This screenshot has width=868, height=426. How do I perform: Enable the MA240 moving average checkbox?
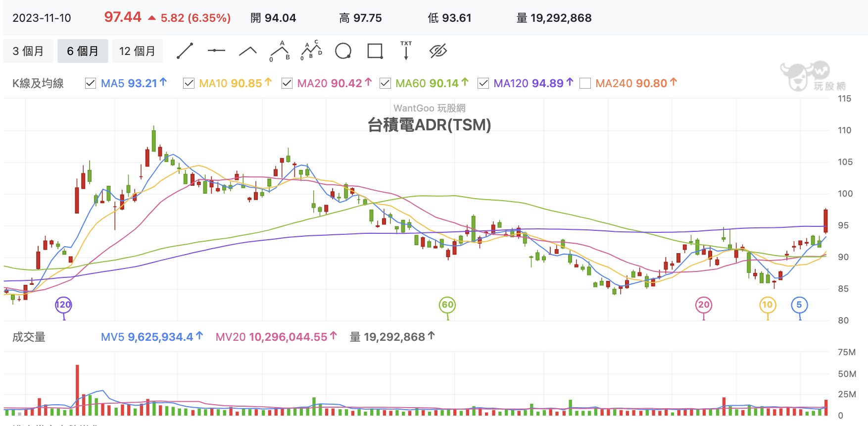(585, 83)
